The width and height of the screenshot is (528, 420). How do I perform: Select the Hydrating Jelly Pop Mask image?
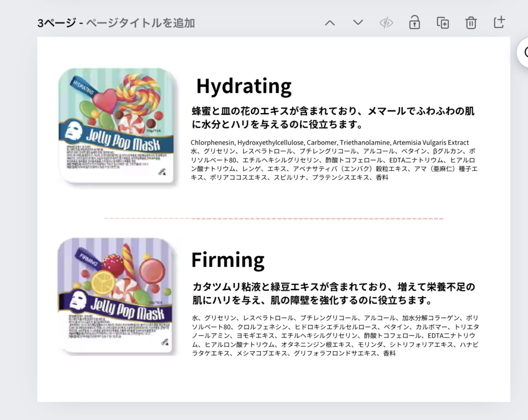click(x=118, y=125)
